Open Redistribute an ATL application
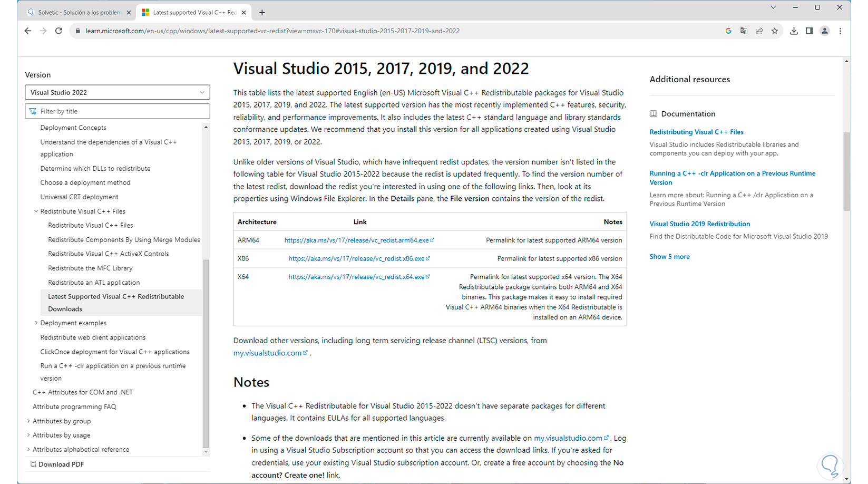Screen dimensions: 868x484 click(94, 283)
